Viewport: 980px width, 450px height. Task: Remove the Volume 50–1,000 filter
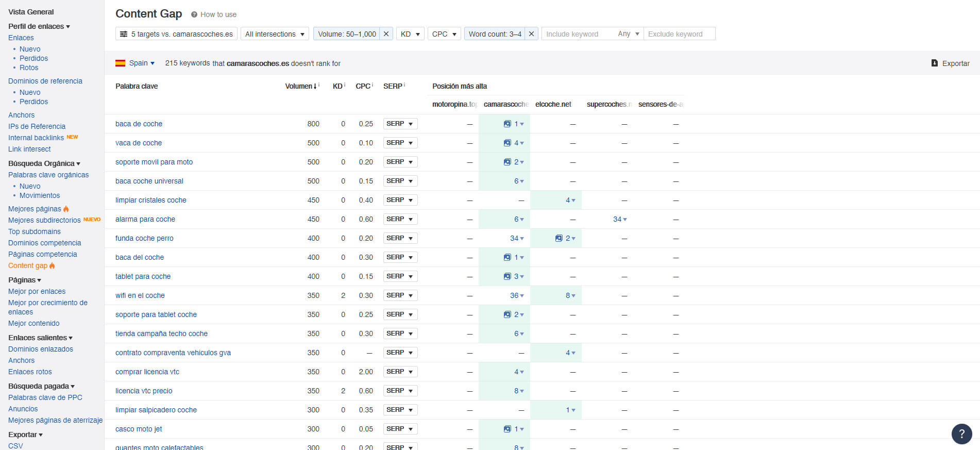click(x=386, y=34)
